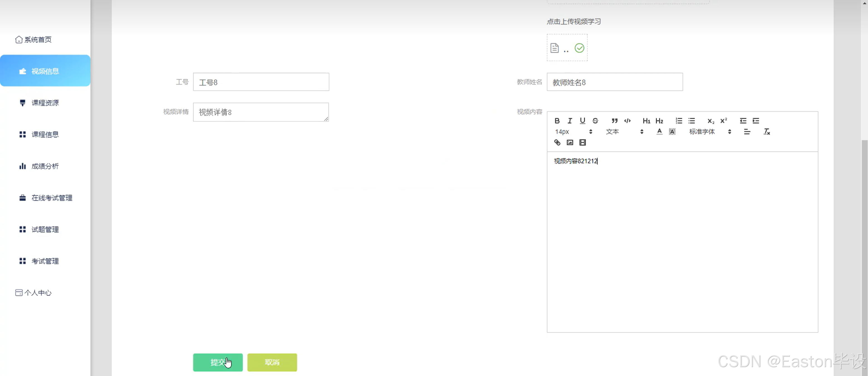Apply bold formatting in the editor
The height and width of the screenshot is (376, 868).
pos(557,121)
